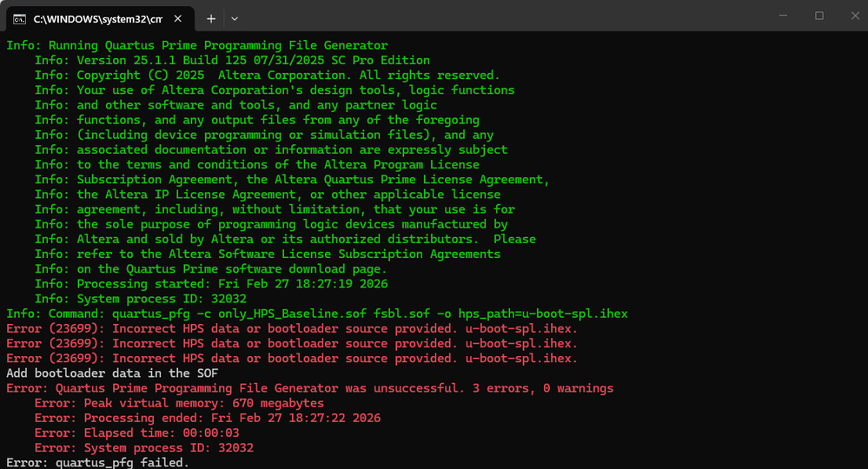Maximize the terminal window

click(x=818, y=16)
